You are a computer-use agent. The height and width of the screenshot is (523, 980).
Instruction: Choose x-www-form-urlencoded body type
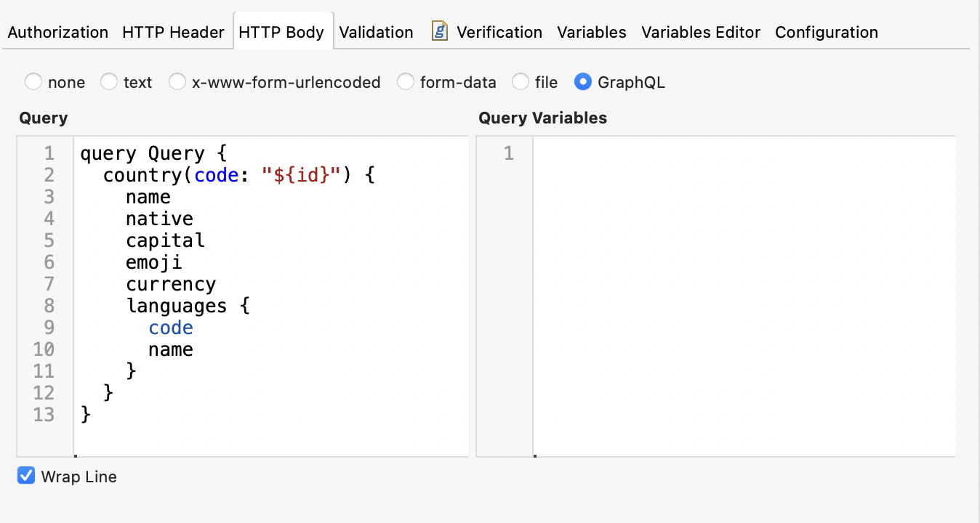177,82
